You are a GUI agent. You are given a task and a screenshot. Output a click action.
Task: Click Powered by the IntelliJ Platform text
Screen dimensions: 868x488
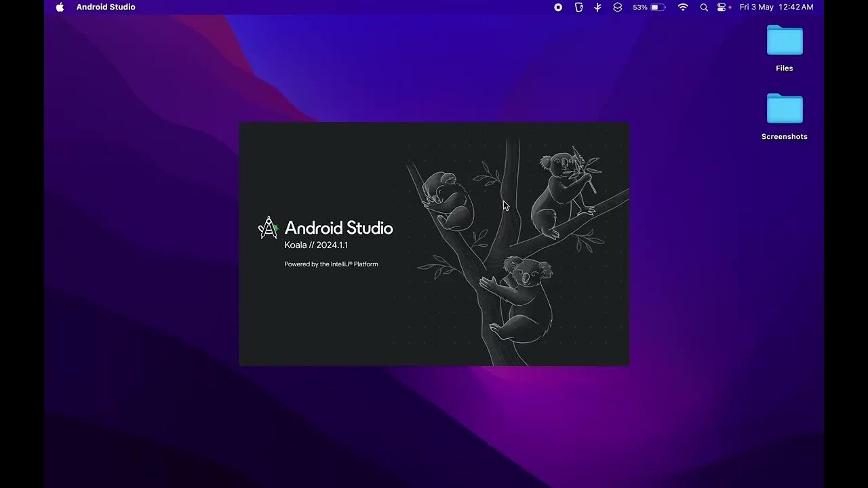coord(331,264)
